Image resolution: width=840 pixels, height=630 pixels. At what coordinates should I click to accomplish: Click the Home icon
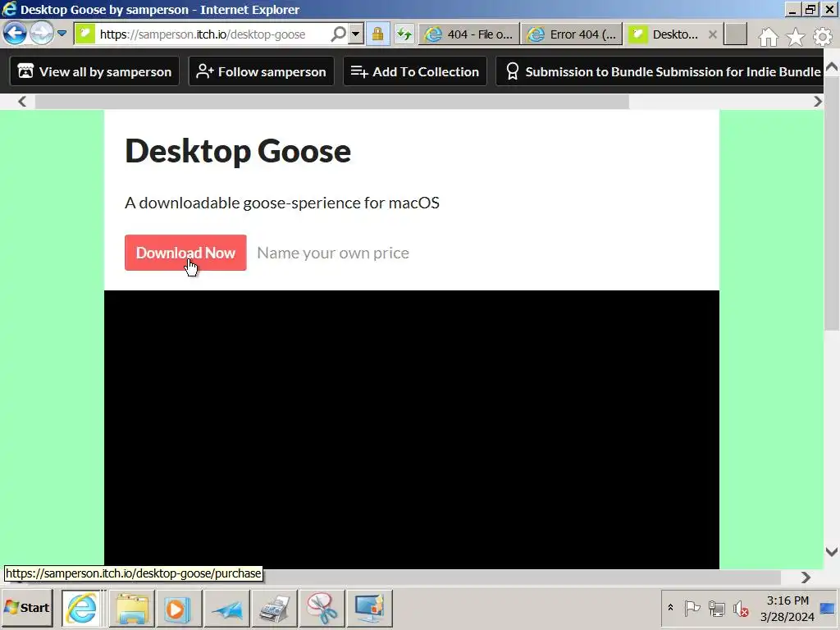click(x=768, y=36)
